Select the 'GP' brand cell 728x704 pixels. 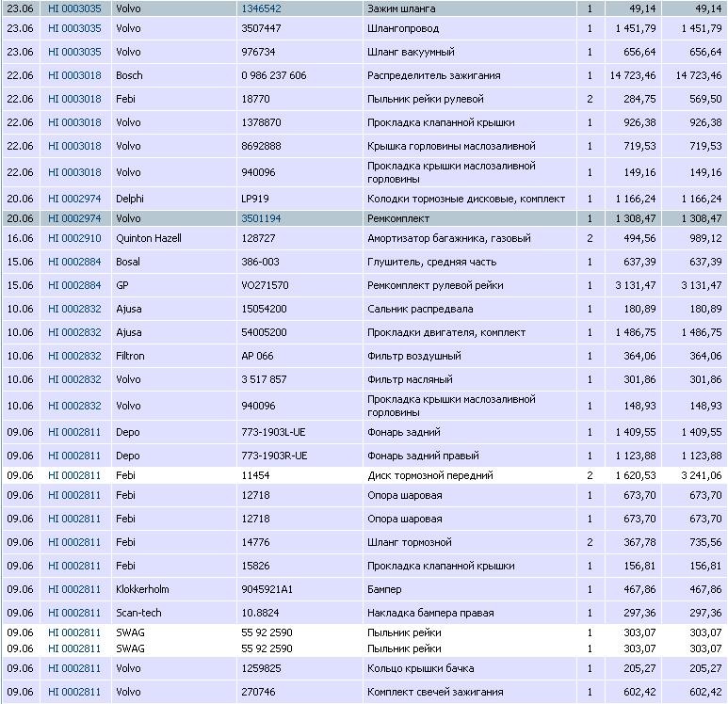(122, 285)
